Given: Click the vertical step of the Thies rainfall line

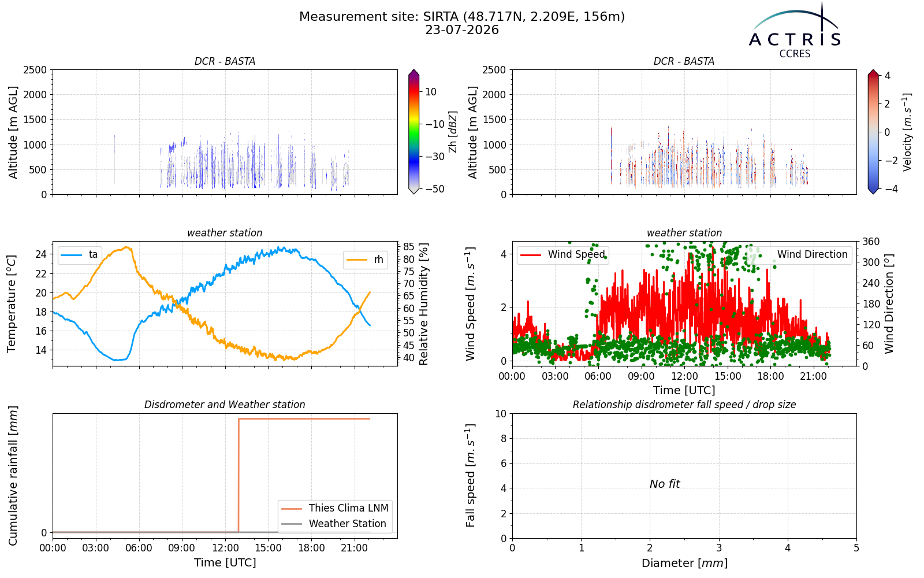Looking at the screenshot, I should [x=239, y=475].
